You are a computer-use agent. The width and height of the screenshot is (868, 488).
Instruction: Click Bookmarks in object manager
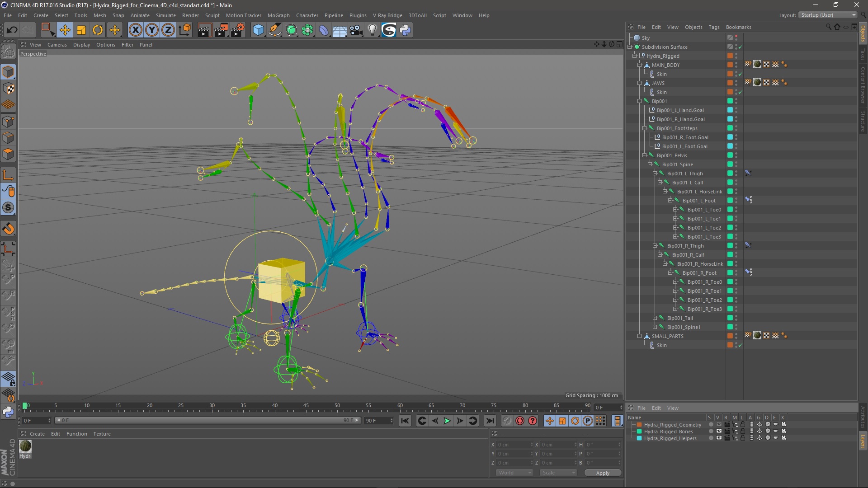pyautogui.click(x=738, y=27)
